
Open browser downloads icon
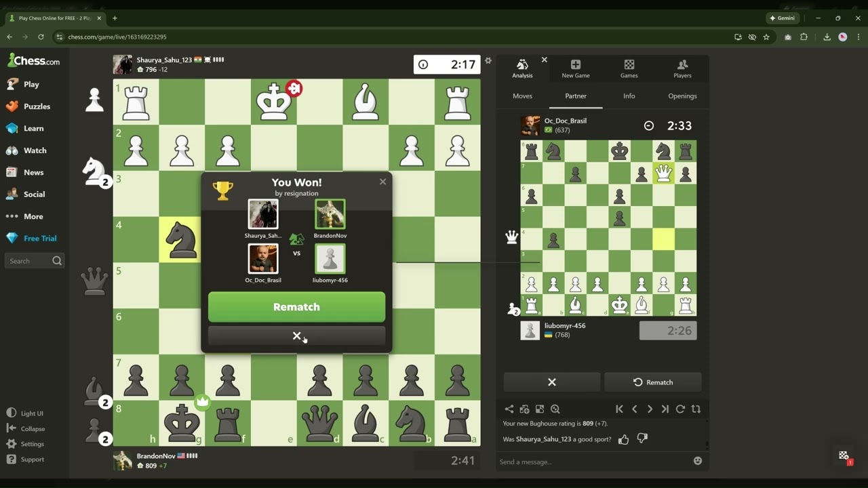(x=827, y=37)
